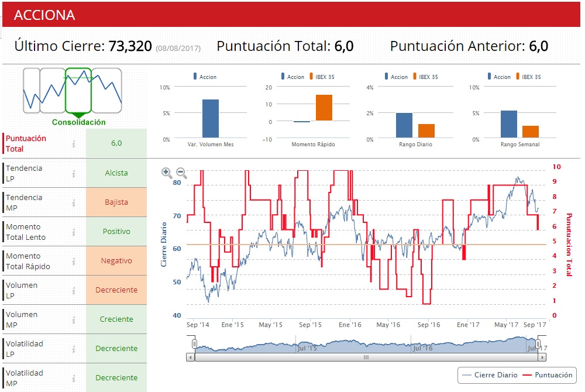The width and height of the screenshot is (585, 392).
Task: Open info icon for Tendencia MP
Action: (x=74, y=202)
